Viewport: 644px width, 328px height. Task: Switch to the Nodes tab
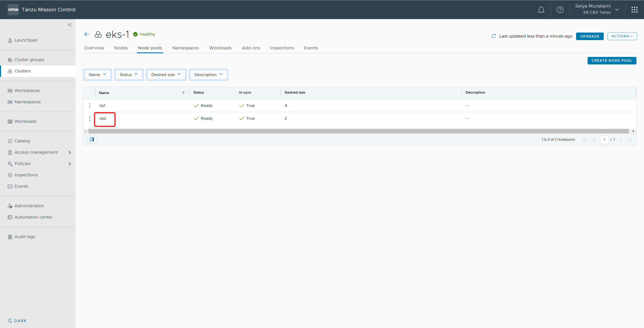(x=121, y=48)
